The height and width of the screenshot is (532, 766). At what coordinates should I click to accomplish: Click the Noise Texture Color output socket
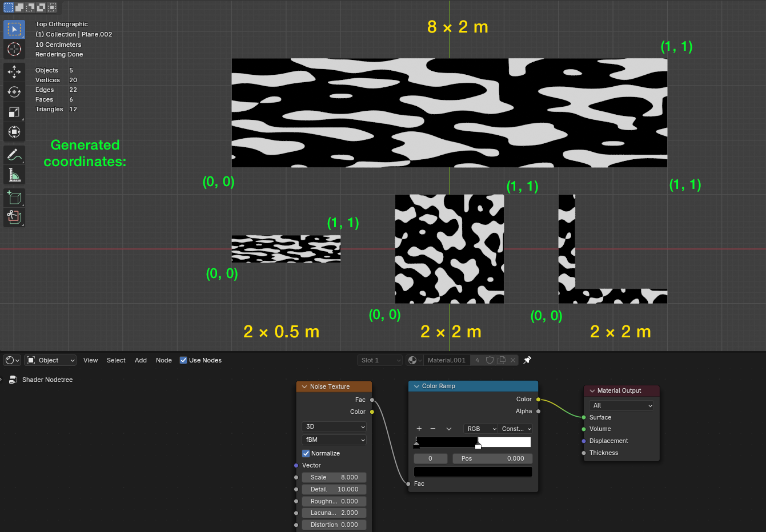tap(372, 412)
